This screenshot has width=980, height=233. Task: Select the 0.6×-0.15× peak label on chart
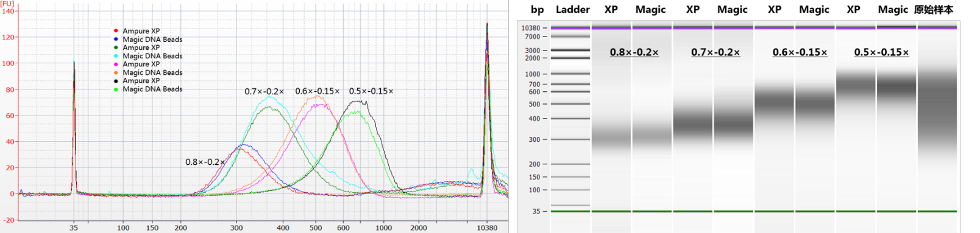pos(317,91)
